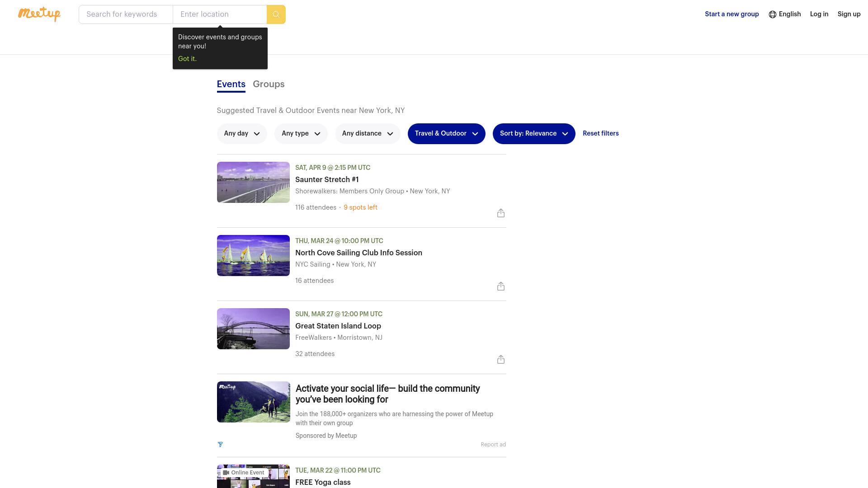The image size is (868, 488).
Task: Click the small ad provider icon below the sponsored ad
Action: [x=220, y=445]
